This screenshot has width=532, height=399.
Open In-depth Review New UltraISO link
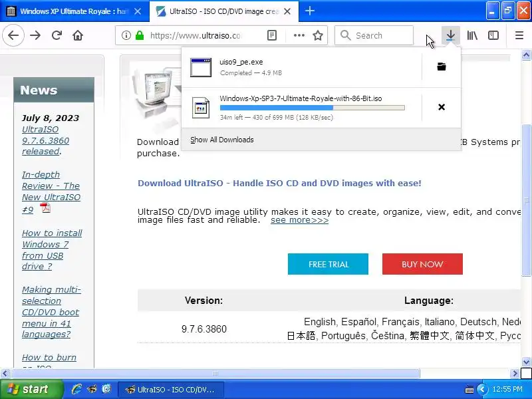point(51,192)
